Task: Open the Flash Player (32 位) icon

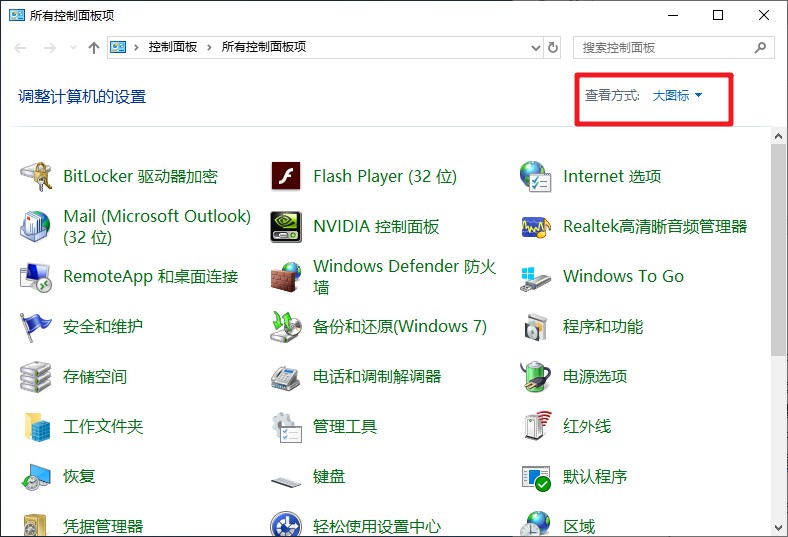Action: click(285, 176)
